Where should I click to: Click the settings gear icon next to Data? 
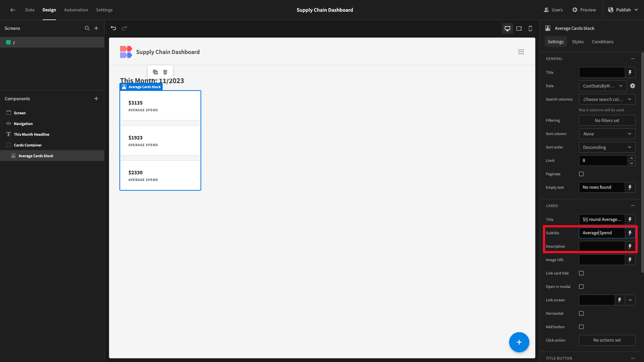click(633, 86)
